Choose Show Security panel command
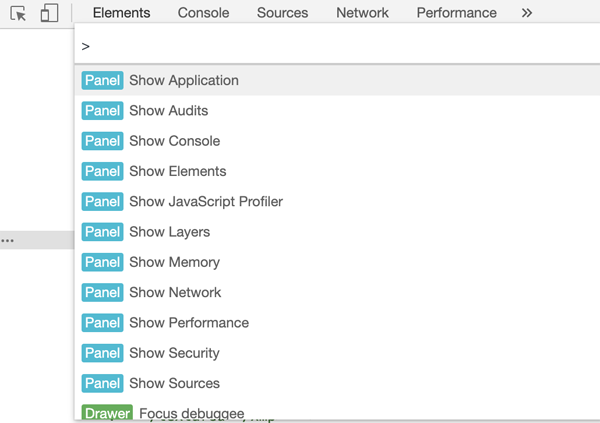The width and height of the screenshot is (600, 423). [174, 353]
